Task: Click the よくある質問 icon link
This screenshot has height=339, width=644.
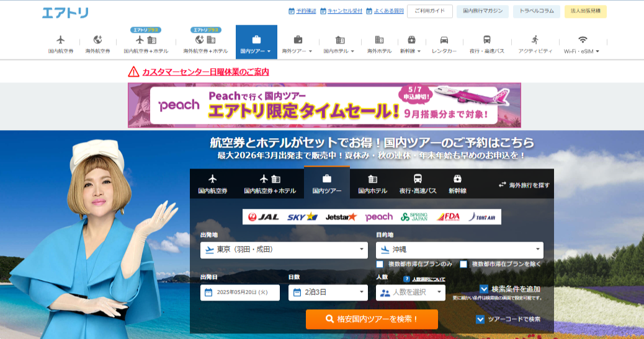Action: click(369, 11)
